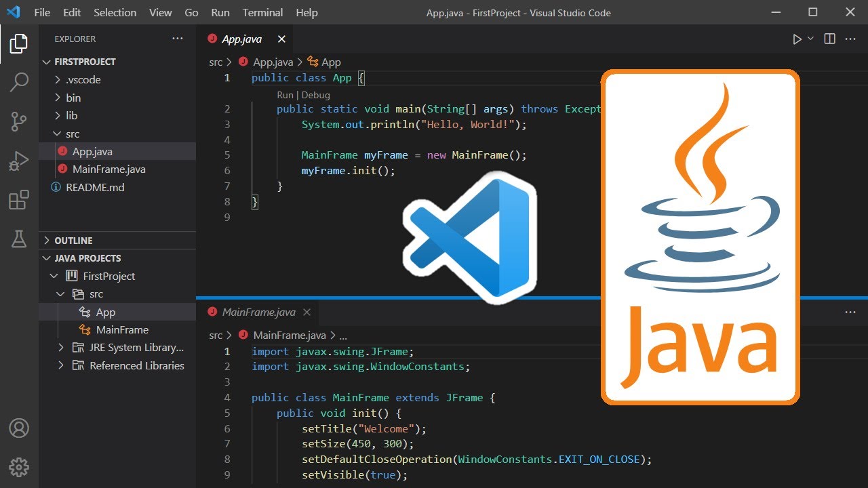Open the Selection menu
The image size is (868, 488).
coord(115,12)
